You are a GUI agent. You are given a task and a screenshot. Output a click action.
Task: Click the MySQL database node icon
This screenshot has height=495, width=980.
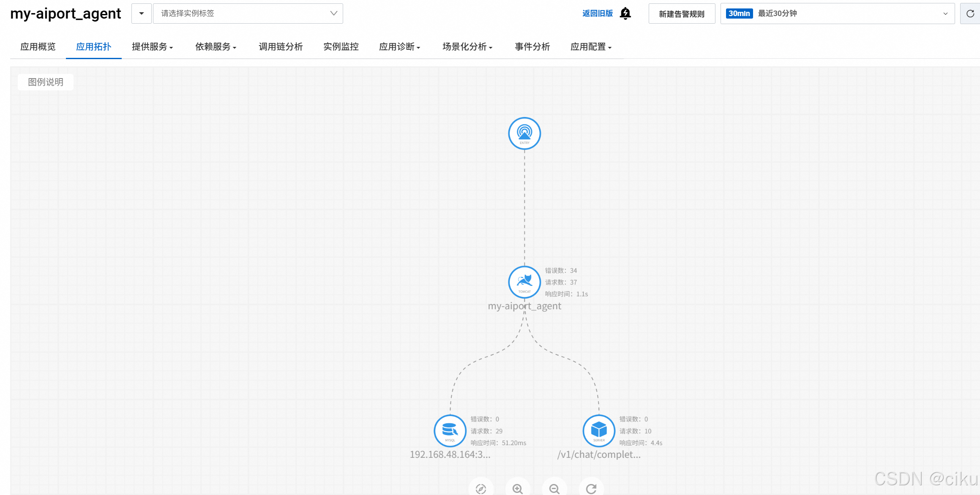point(450,431)
